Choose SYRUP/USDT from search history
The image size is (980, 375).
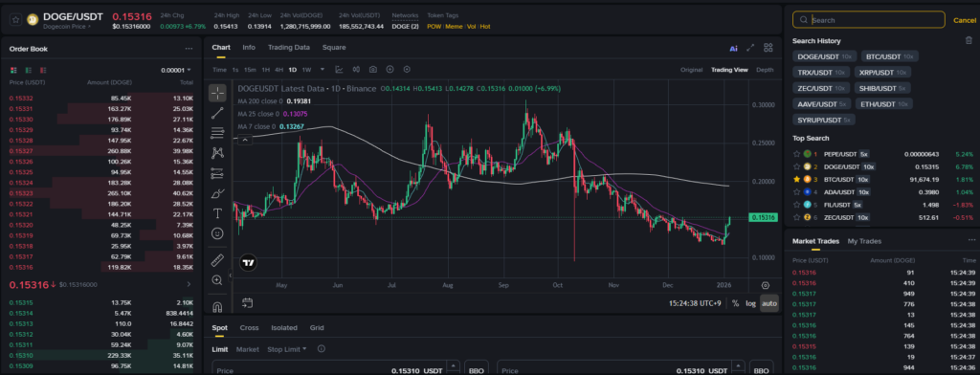pos(824,120)
